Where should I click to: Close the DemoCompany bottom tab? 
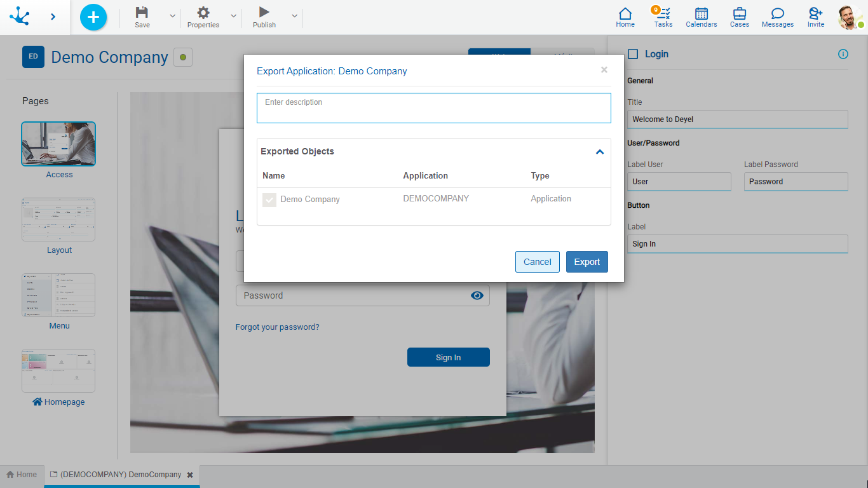pos(190,475)
